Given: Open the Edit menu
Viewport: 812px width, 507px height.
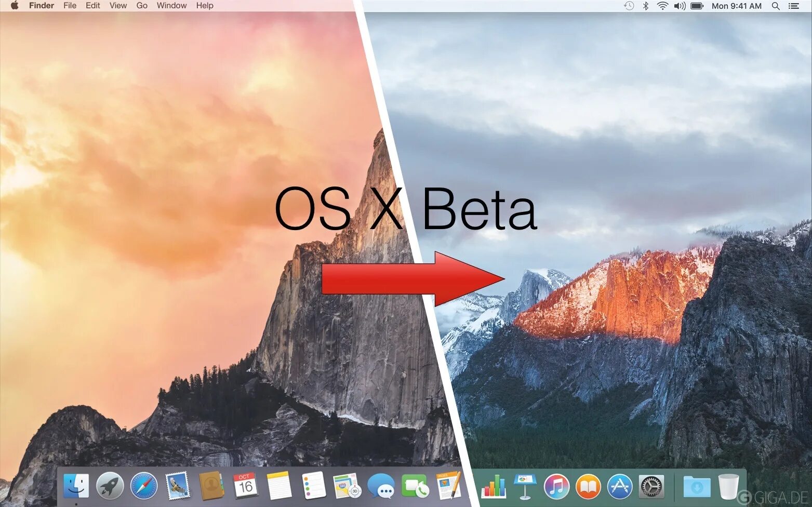Looking at the screenshot, I should coord(93,6).
